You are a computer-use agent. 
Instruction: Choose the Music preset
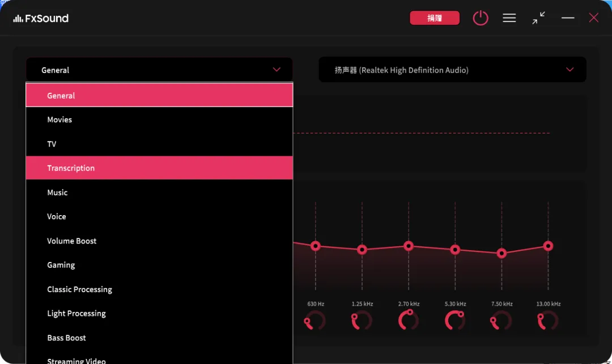click(x=159, y=192)
